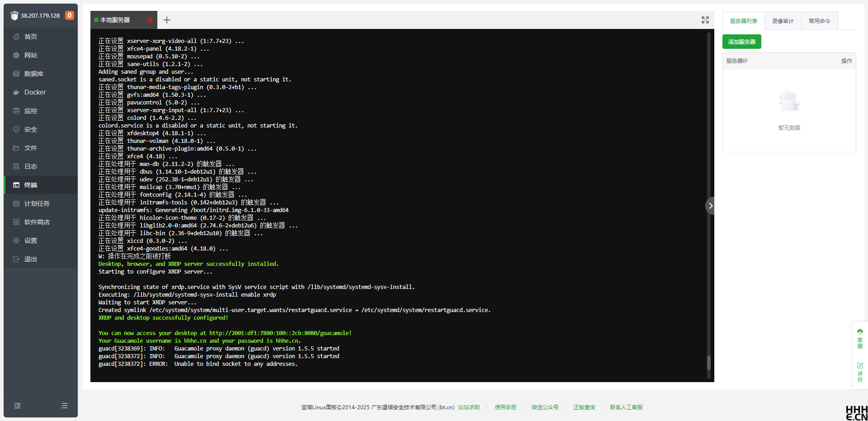Switch to 服务器列表 tab

point(744,21)
